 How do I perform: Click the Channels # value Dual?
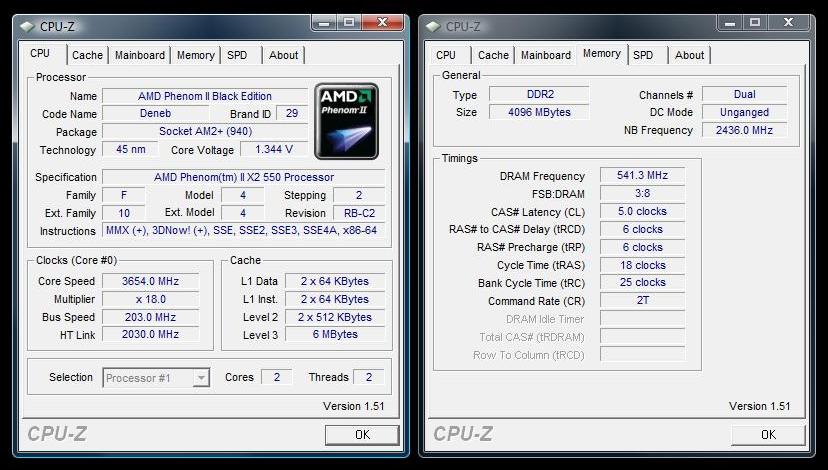[745, 95]
